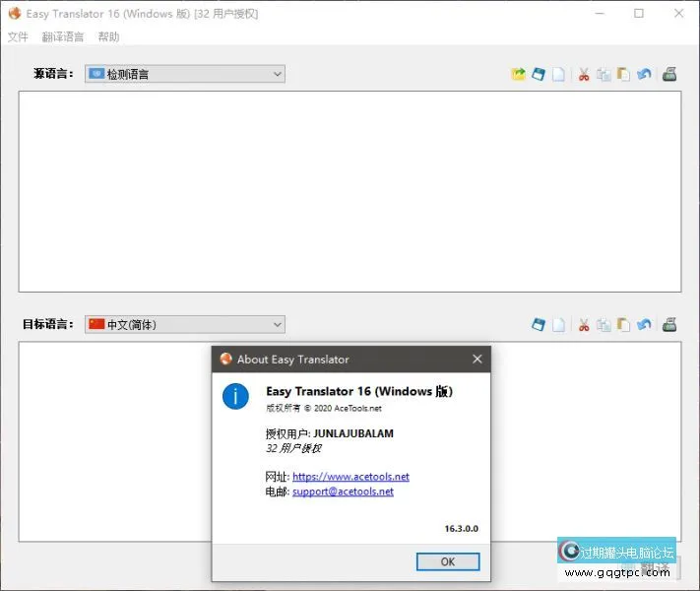Screen dimensions: 700x591
Task: Print the source text with the printer icon
Action: [x=669, y=74]
